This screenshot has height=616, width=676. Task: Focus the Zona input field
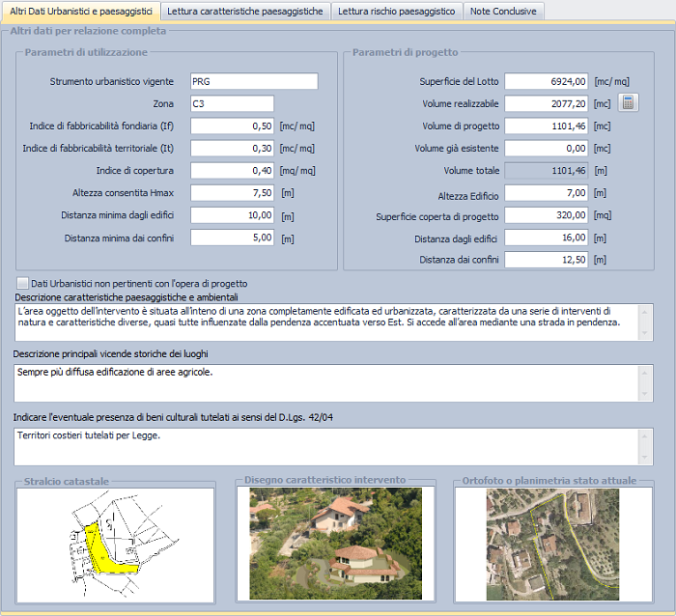tap(231, 103)
